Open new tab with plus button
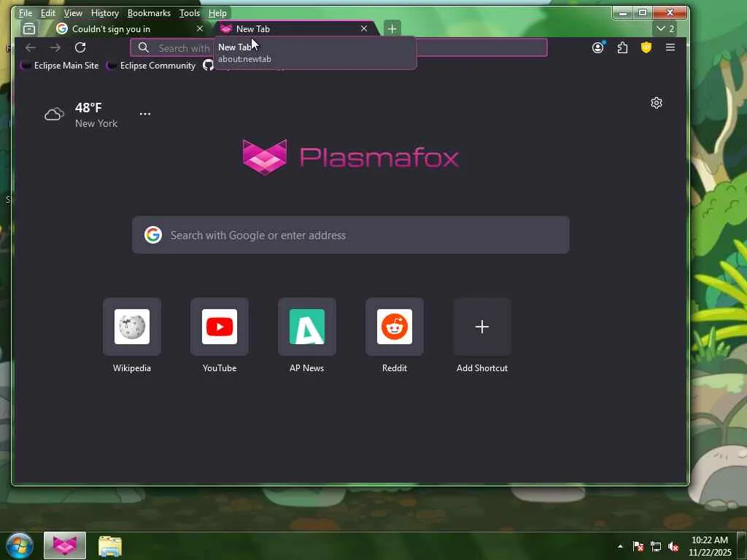 pyautogui.click(x=392, y=29)
